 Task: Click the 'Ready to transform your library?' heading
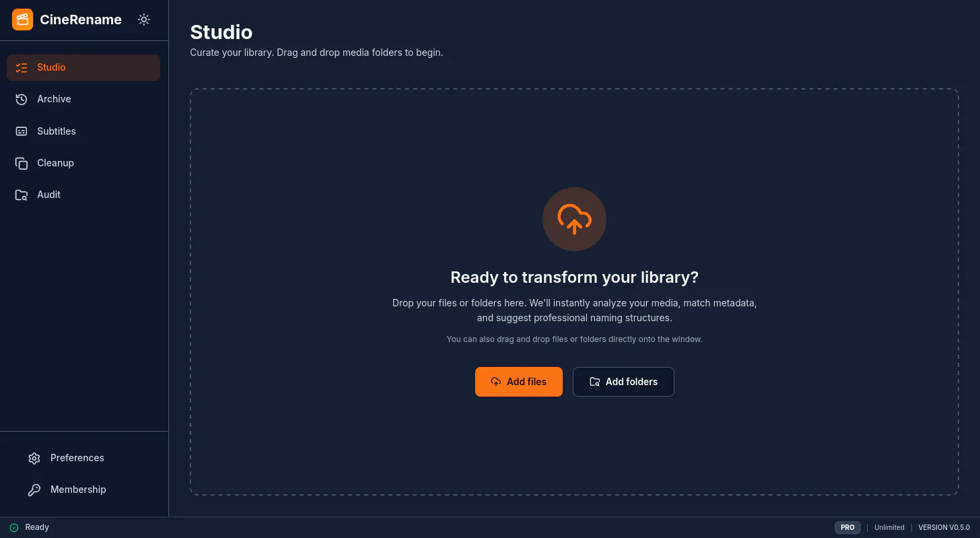[x=574, y=277]
